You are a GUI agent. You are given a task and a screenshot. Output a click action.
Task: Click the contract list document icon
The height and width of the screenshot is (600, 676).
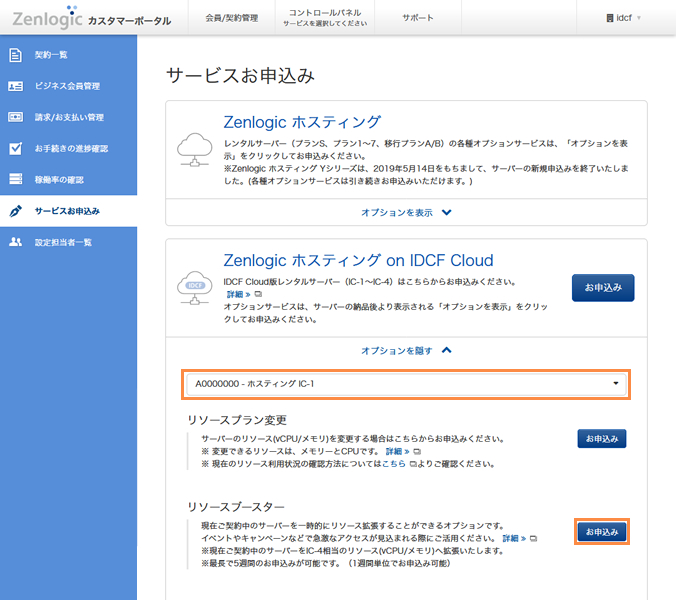pos(15,55)
